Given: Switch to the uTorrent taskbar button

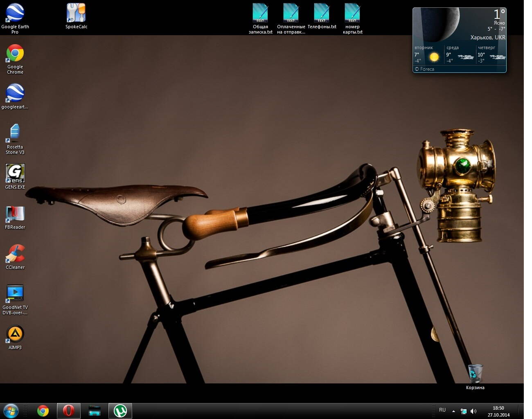Looking at the screenshot, I should click(120, 410).
